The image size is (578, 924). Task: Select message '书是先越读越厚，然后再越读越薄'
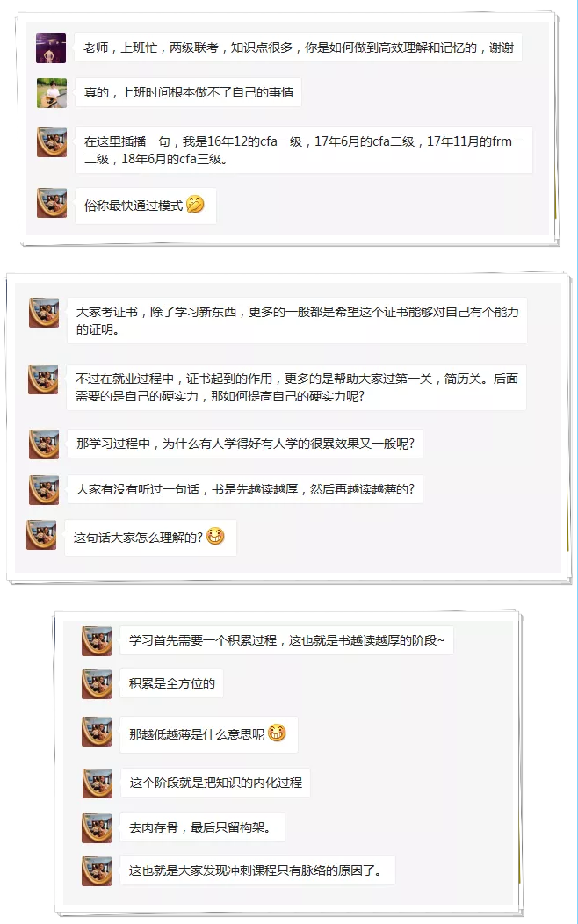point(244,489)
